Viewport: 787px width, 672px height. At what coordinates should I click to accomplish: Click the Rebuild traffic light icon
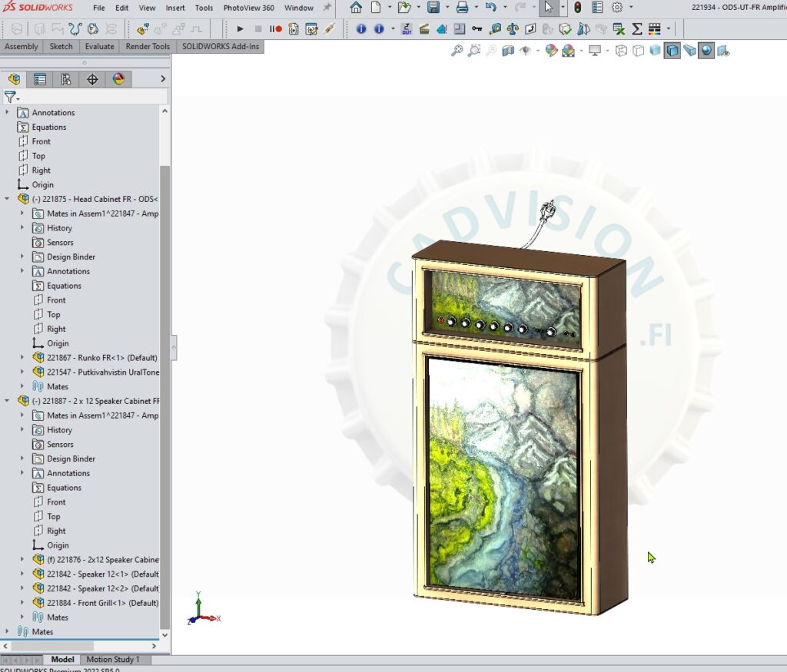pyautogui.click(x=577, y=8)
